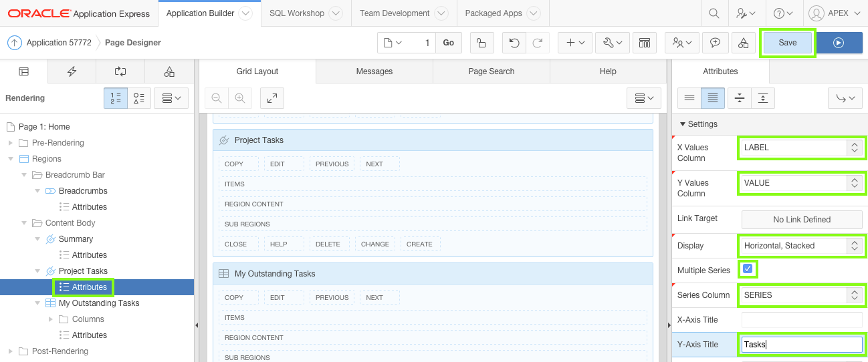Viewport: 868px width, 362px height.
Task: Open Shared Components shapes icon
Action: (x=744, y=43)
